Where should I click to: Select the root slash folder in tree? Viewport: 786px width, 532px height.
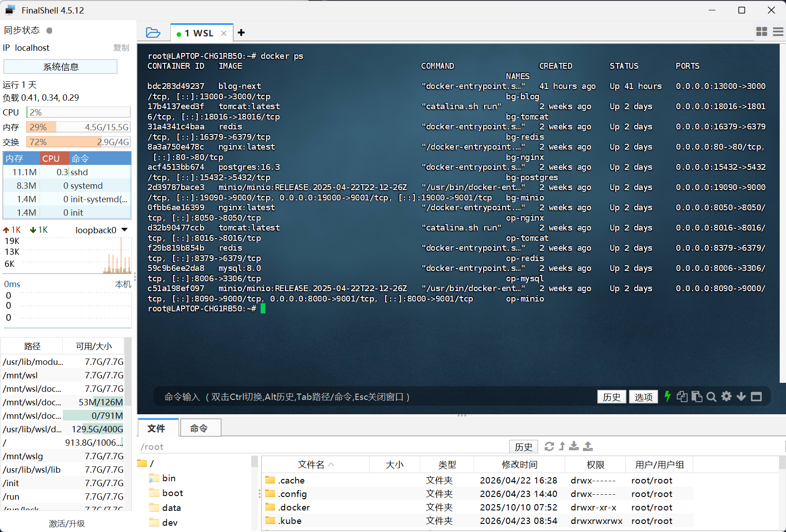pyautogui.click(x=146, y=463)
